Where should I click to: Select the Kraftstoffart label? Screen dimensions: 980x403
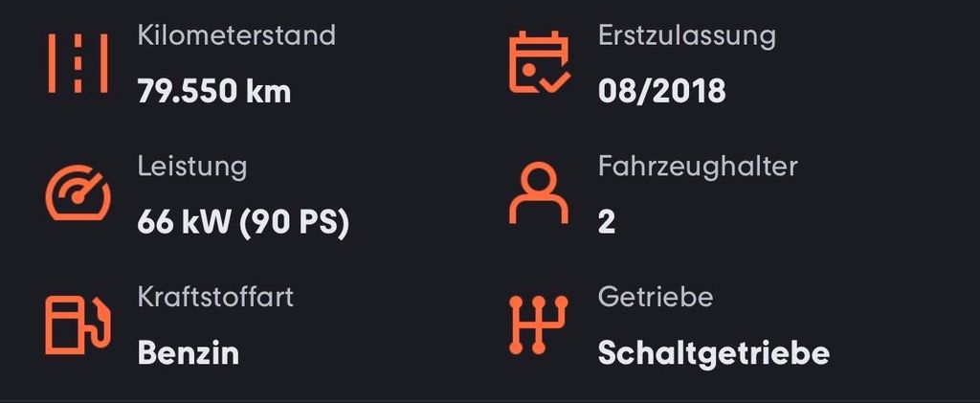point(215,297)
